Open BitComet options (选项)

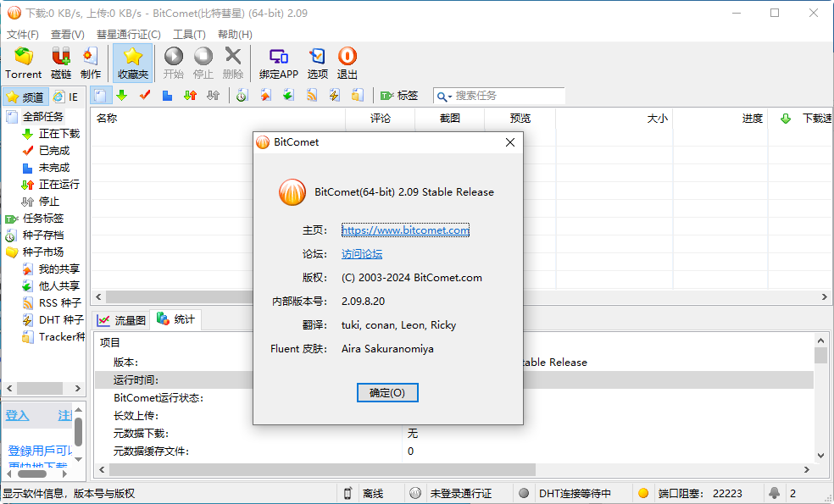click(x=317, y=62)
